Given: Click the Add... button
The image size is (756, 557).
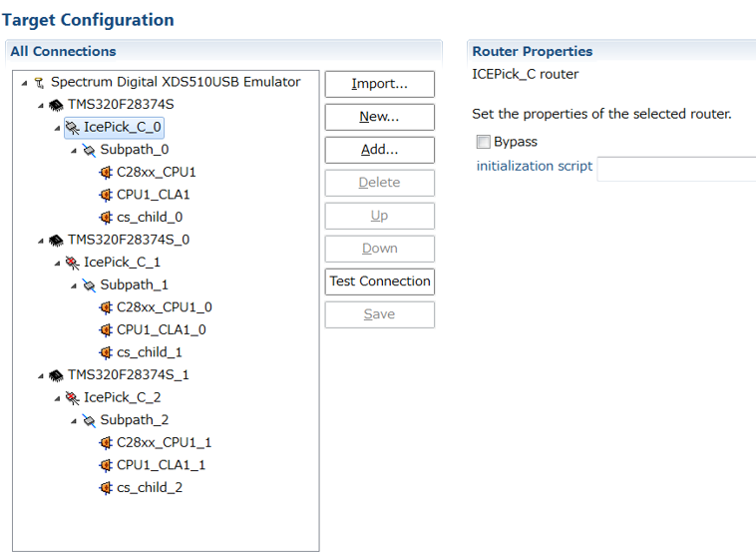Looking at the screenshot, I should pyautogui.click(x=379, y=150).
